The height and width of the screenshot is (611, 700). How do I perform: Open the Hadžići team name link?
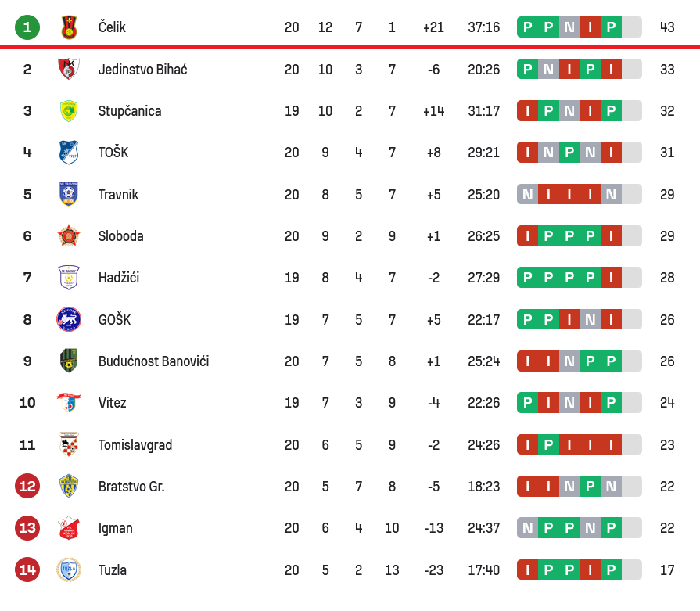119,278
